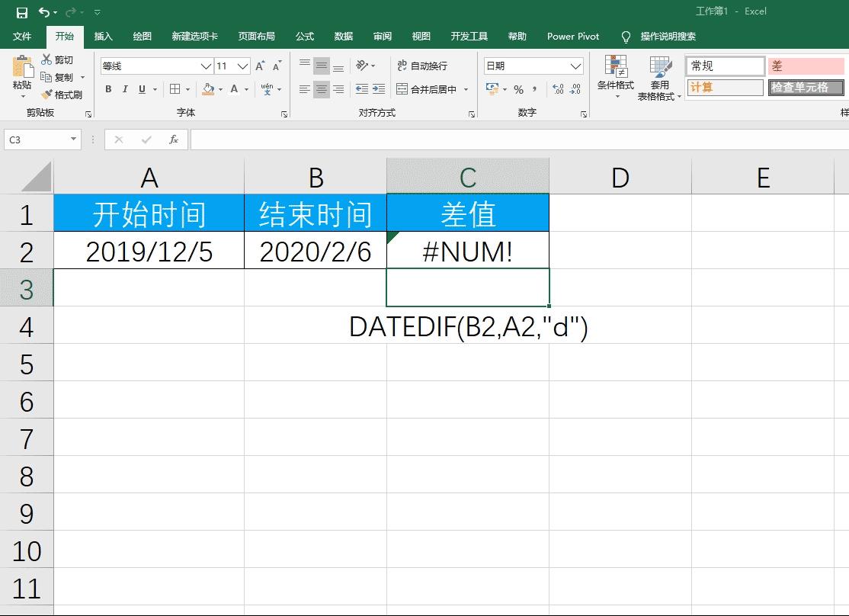
Task: Click the Comma style icon in Number group
Action: (x=536, y=89)
